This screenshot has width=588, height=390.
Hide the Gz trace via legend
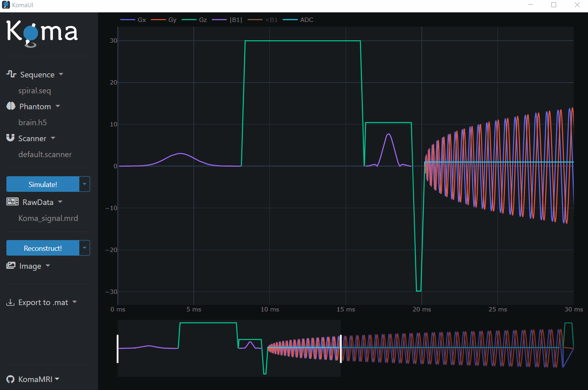coord(195,20)
